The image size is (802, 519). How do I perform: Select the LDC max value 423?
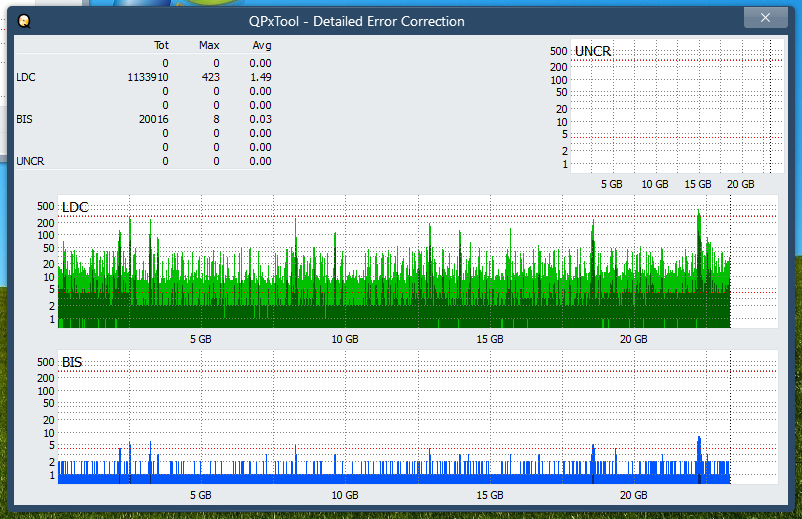pyautogui.click(x=211, y=77)
